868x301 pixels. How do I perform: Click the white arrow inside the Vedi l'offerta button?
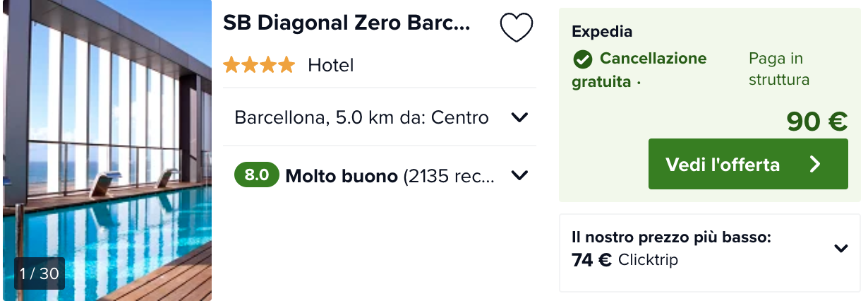[815, 165]
